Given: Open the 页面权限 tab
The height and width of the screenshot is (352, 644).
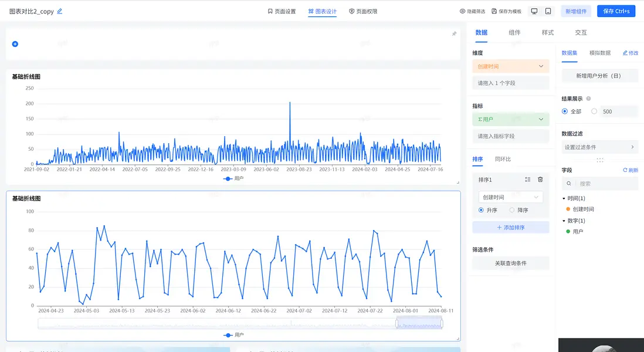Looking at the screenshot, I should [x=363, y=11].
